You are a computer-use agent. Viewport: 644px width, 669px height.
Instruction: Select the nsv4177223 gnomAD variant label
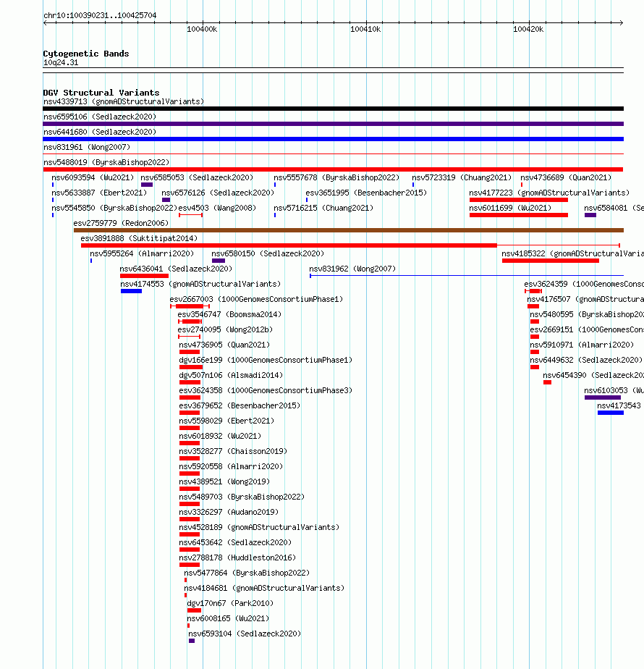(x=549, y=193)
